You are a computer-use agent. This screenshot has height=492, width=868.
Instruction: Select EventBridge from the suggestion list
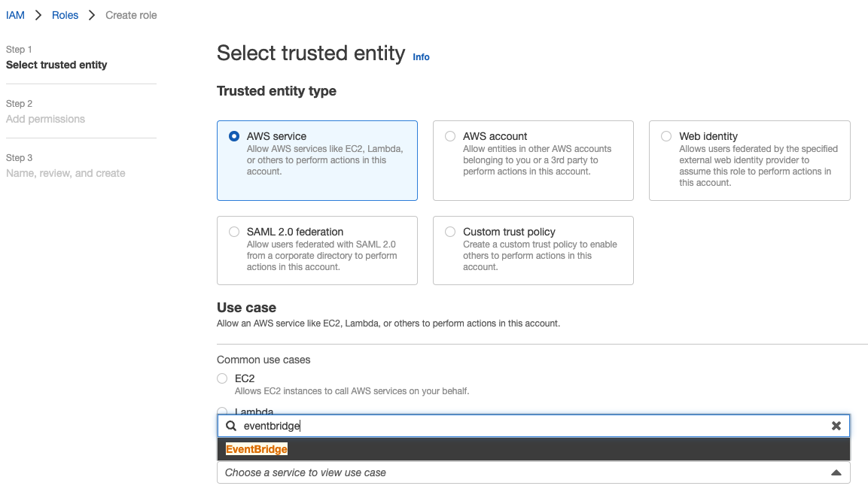(x=256, y=448)
